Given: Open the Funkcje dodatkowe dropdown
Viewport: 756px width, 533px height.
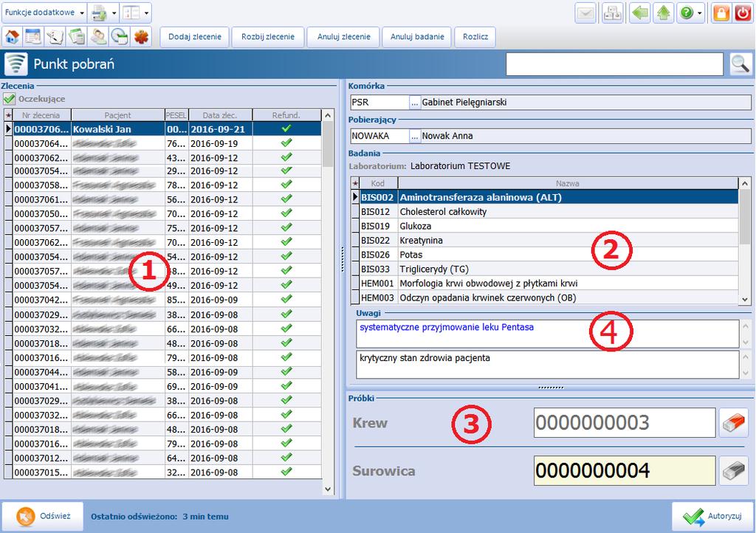Looking at the screenshot, I should coord(44,13).
